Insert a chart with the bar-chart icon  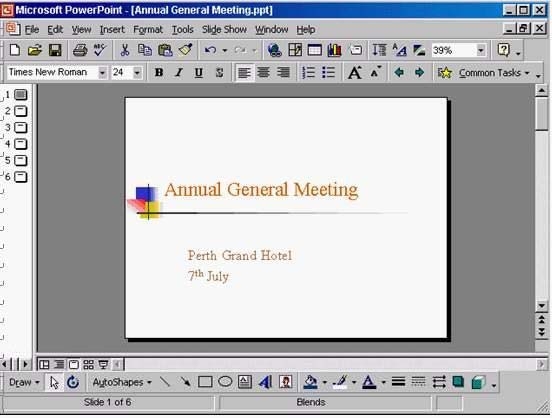[334, 50]
